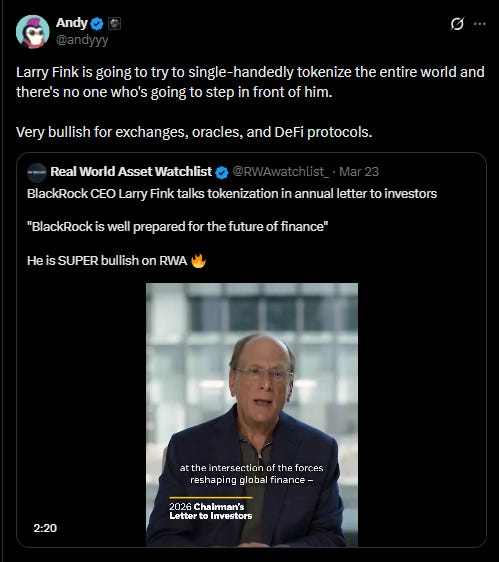The width and height of the screenshot is (499, 562).
Task: Click the quoted account's verified badge
Action: [x=222, y=172]
